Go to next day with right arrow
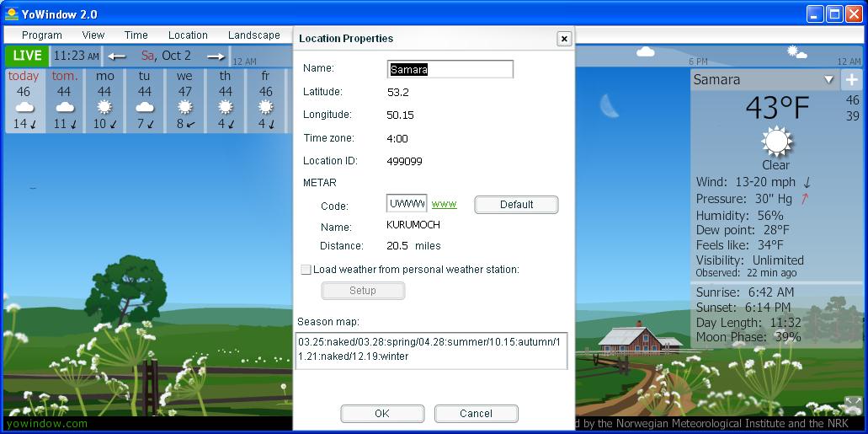The height and width of the screenshot is (434, 868). pyautogui.click(x=216, y=56)
